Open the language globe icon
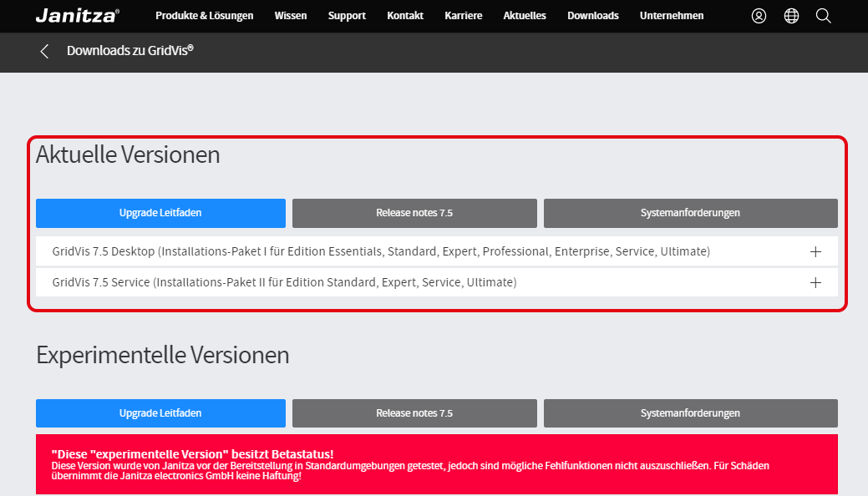 [x=791, y=16]
